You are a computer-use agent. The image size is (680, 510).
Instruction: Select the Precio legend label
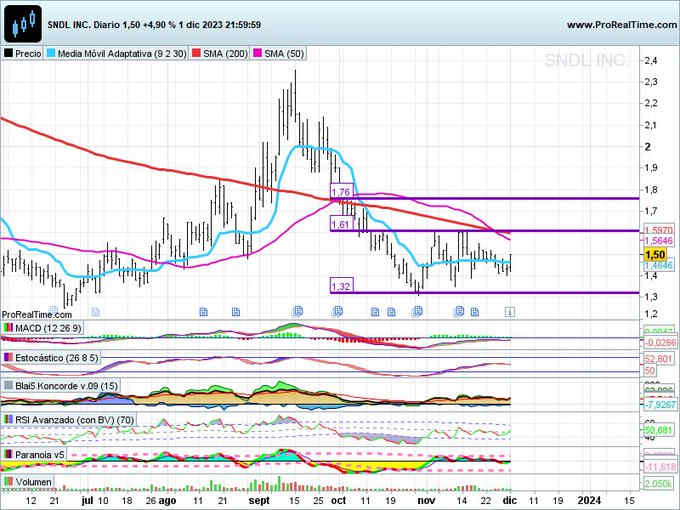coord(28,54)
